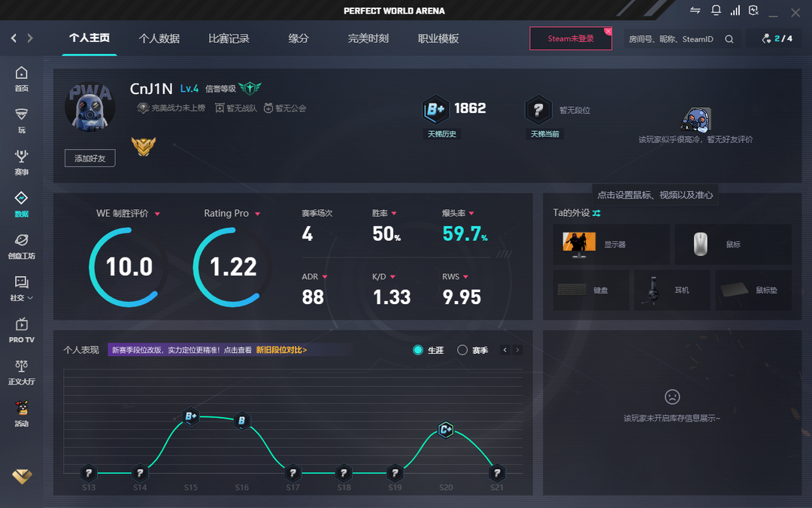Open 创意工坊 workshop in sidebar

[x=21, y=245]
